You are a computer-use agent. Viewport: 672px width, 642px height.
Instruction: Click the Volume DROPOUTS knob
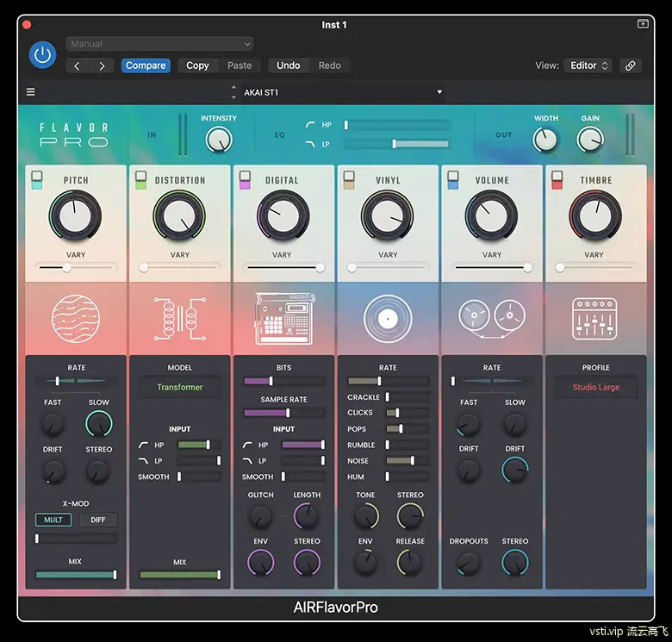[x=469, y=563]
